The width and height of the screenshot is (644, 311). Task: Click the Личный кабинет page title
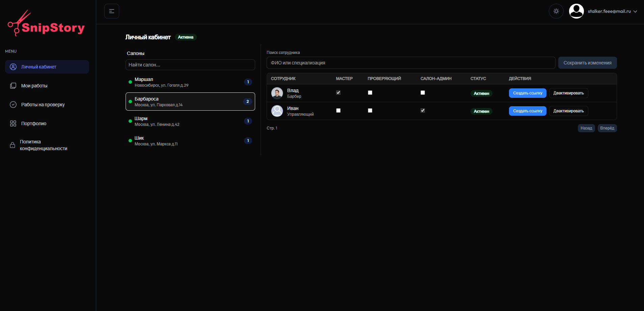click(148, 37)
